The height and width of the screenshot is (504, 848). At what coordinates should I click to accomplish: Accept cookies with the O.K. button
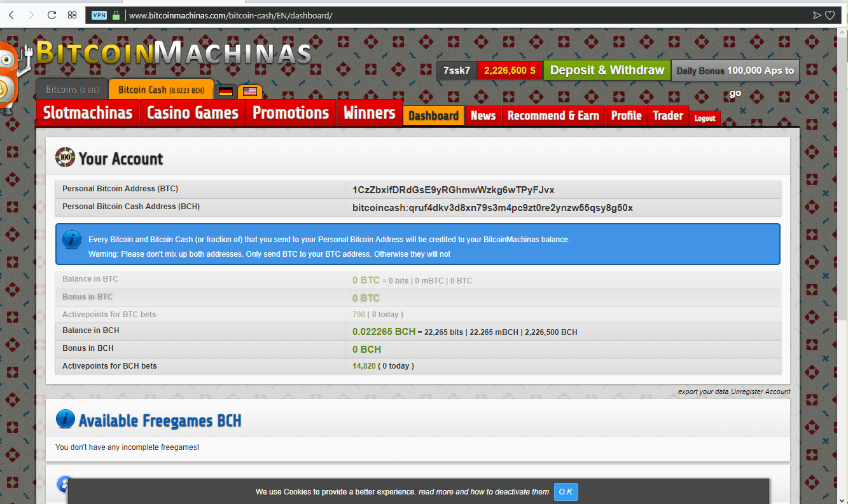(566, 492)
